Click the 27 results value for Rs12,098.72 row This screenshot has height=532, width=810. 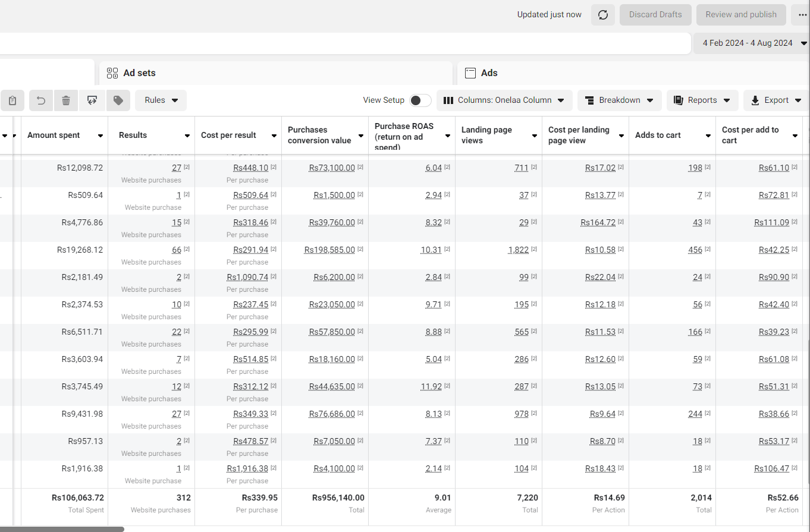(176, 168)
